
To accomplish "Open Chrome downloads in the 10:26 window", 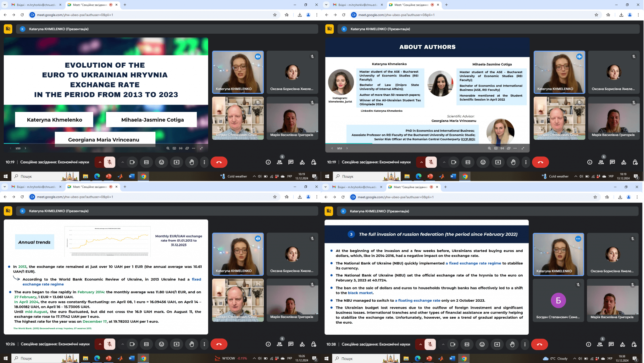I will [x=300, y=197].
